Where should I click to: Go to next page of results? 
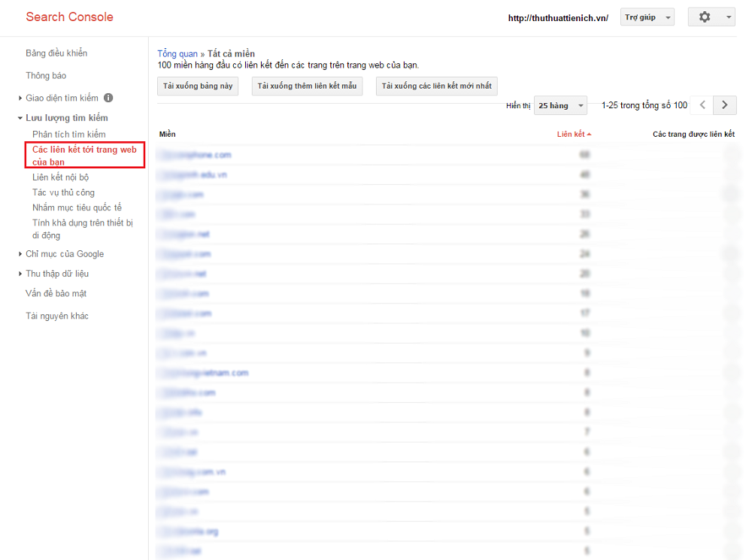tap(724, 105)
